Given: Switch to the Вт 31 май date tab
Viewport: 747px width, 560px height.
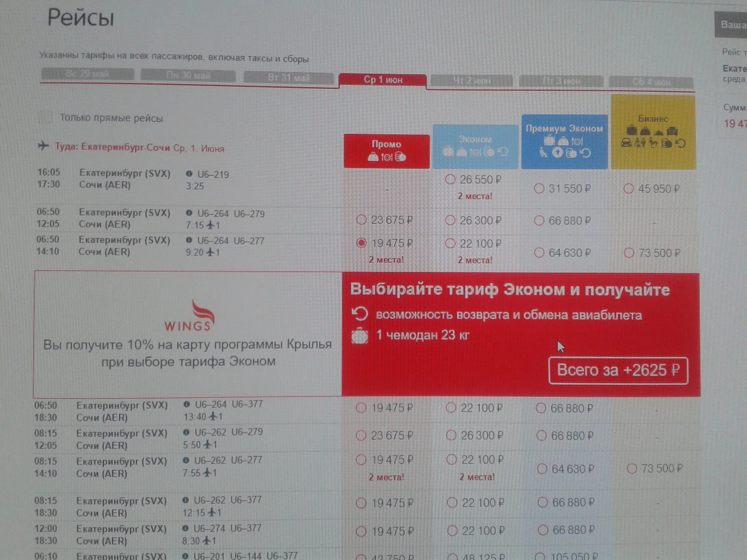Looking at the screenshot, I should 289,78.
